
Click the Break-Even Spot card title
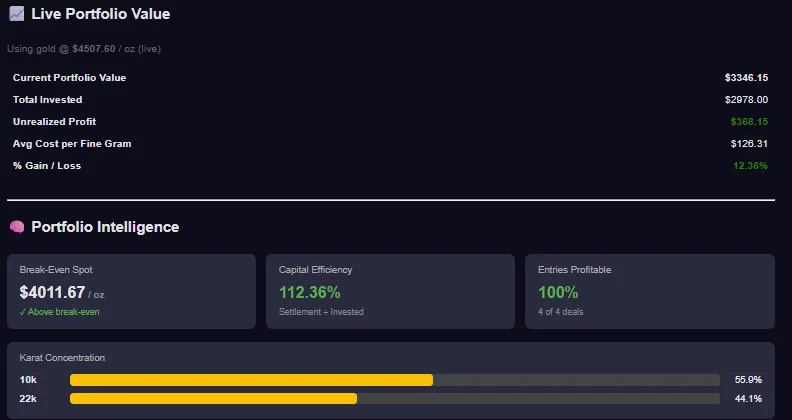tap(56, 270)
